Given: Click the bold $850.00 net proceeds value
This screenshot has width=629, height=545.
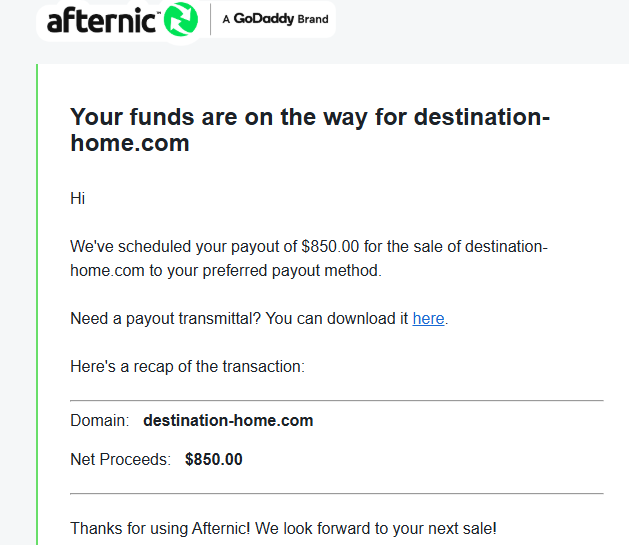Looking at the screenshot, I should 214,459.
